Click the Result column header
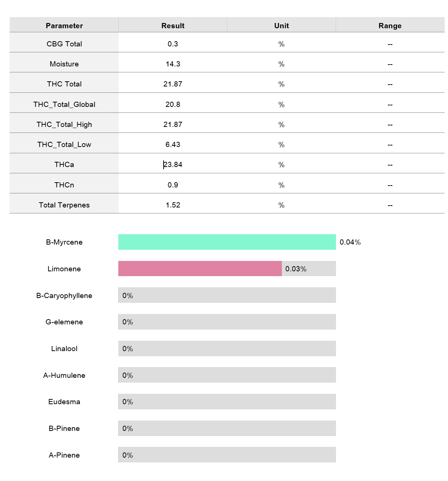The height and width of the screenshot is (481, 448). tap(173, 26)
